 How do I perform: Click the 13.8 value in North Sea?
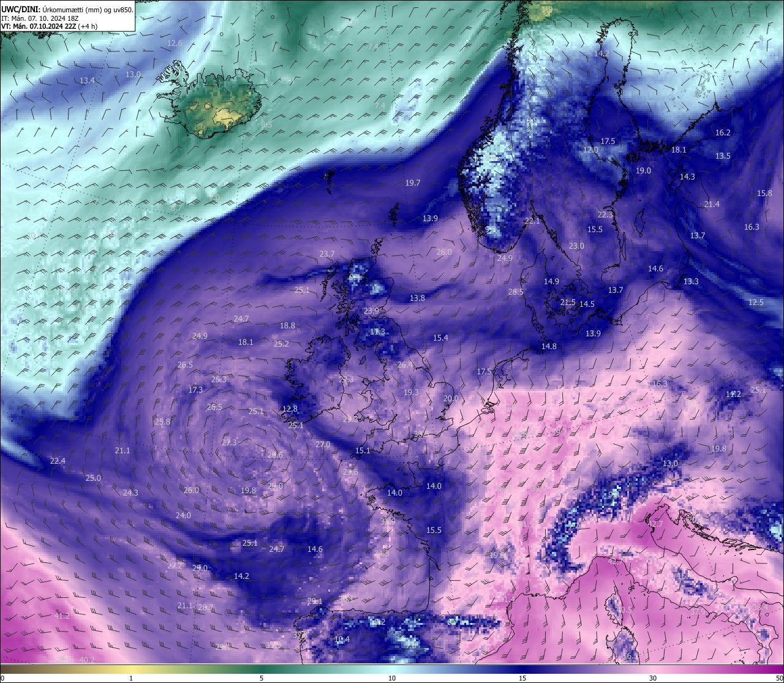pyautogui.click(x=417, y=298)
